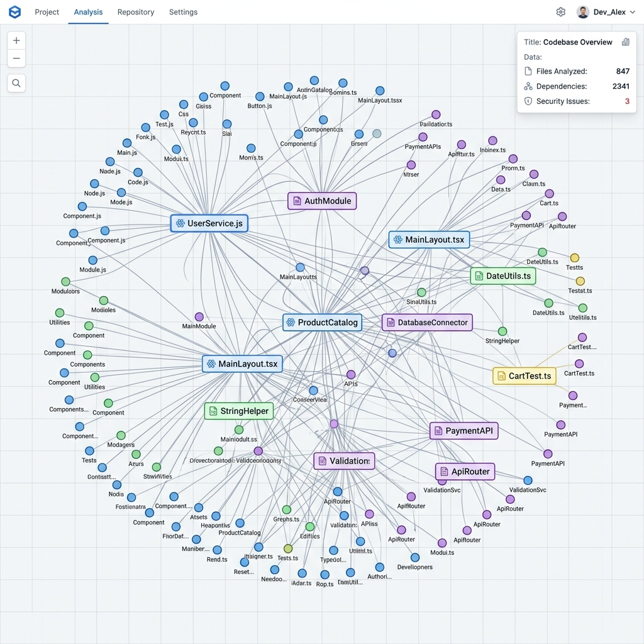Click the chart icon in overview panel
The image size is (644, 644).
coord(626,42)
